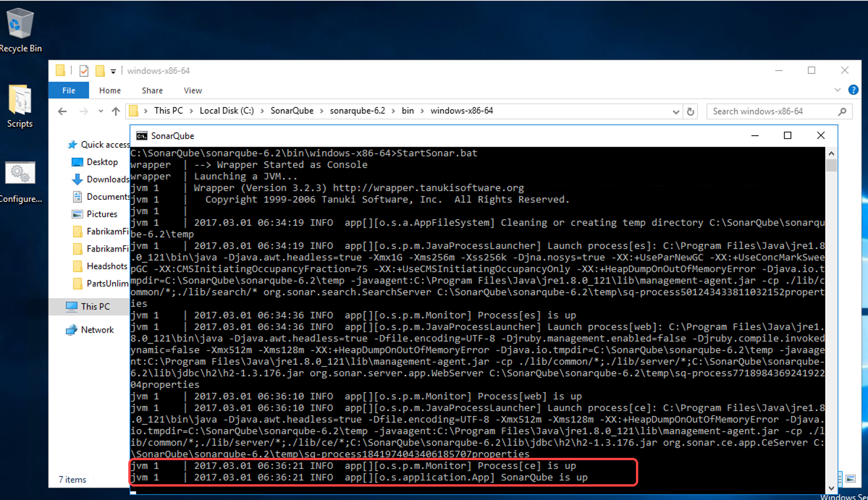Viewport: 868px width, 500px height.
Task: Click console scrollbar up arrow
Action: pos(831,153)
